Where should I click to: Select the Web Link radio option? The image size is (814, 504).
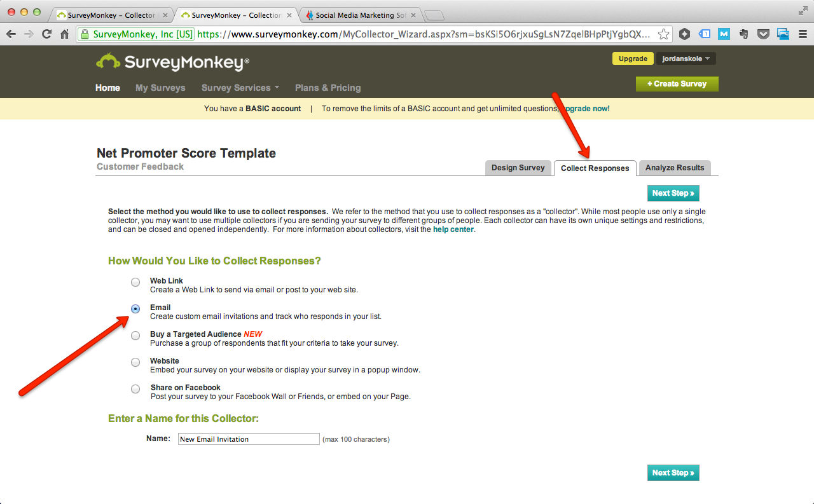point(135,282)
